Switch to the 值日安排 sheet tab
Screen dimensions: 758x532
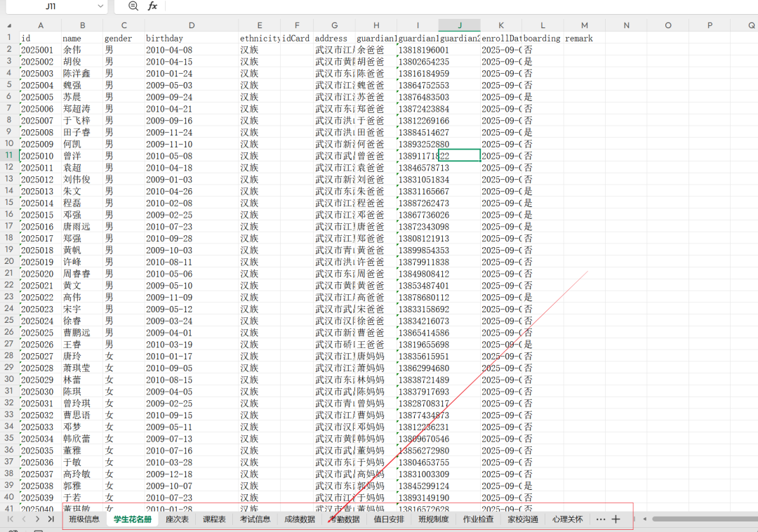click(389, 519)
